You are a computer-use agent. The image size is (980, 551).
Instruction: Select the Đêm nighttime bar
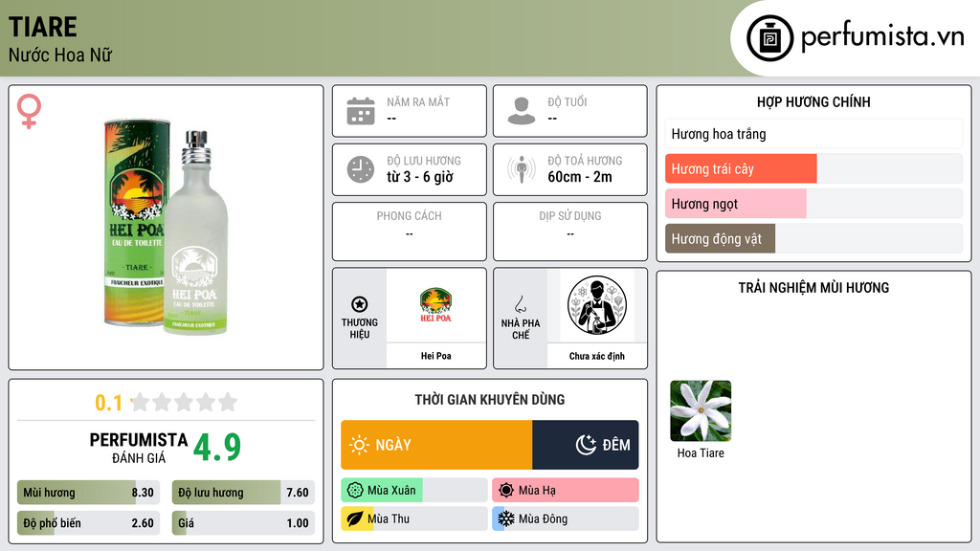point(586,445)
